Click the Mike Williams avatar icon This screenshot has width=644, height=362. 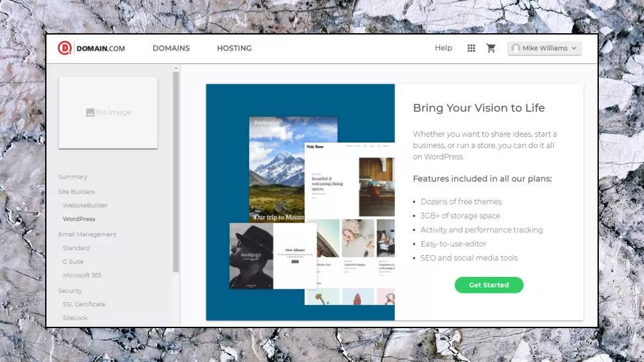[516, 48]
